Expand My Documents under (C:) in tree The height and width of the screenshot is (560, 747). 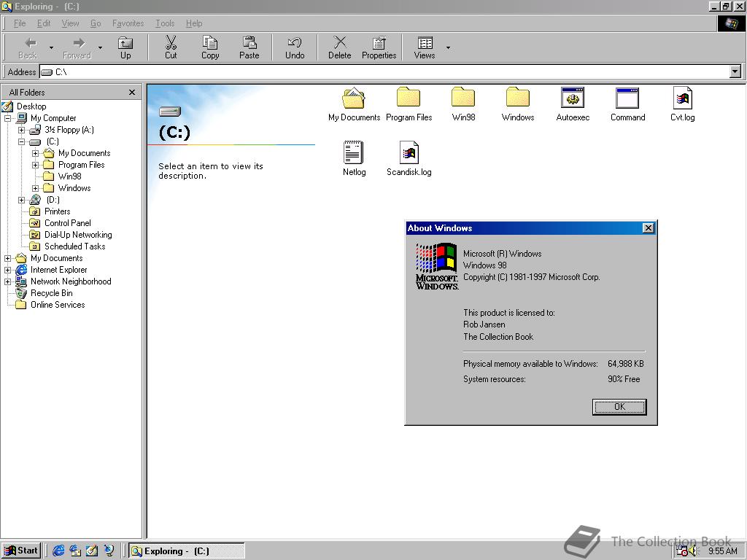[x=35, y=153]
